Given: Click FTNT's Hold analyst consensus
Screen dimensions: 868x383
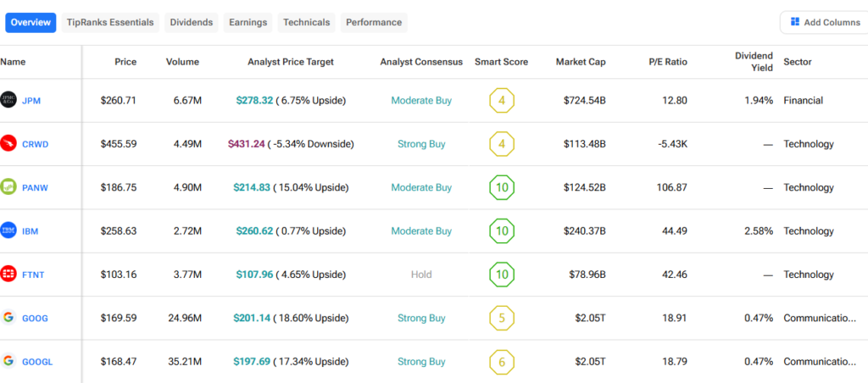Looking at the screenshot, I should click(x=421, y=275).
